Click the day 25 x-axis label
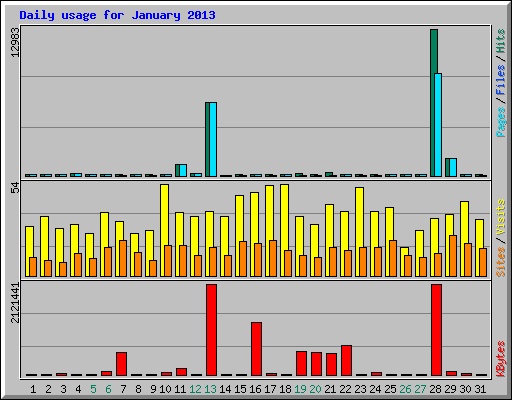This screenshot has height=400, width=512. (390, 389)
